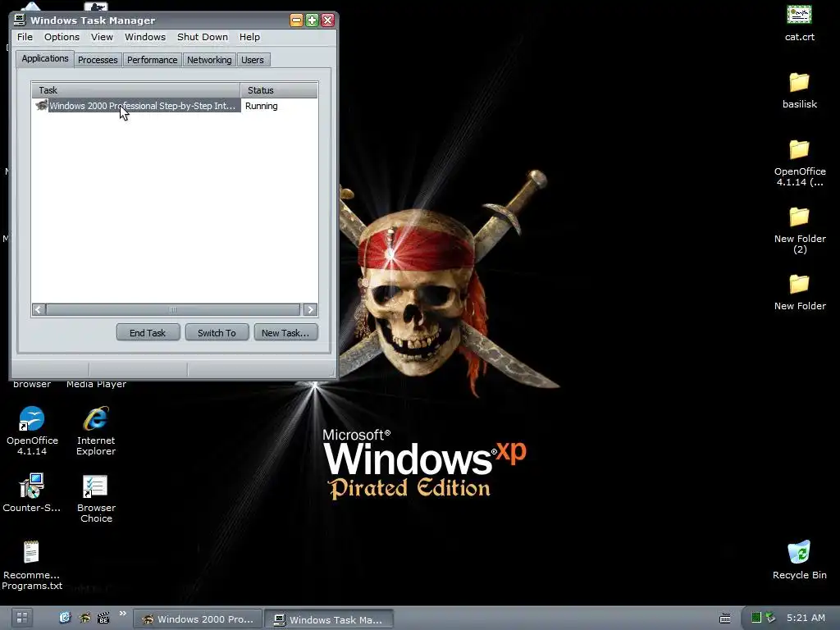Click the on-screen keyboard tray icon
This screenshot has height=630, width=840.
coord(725,619)
